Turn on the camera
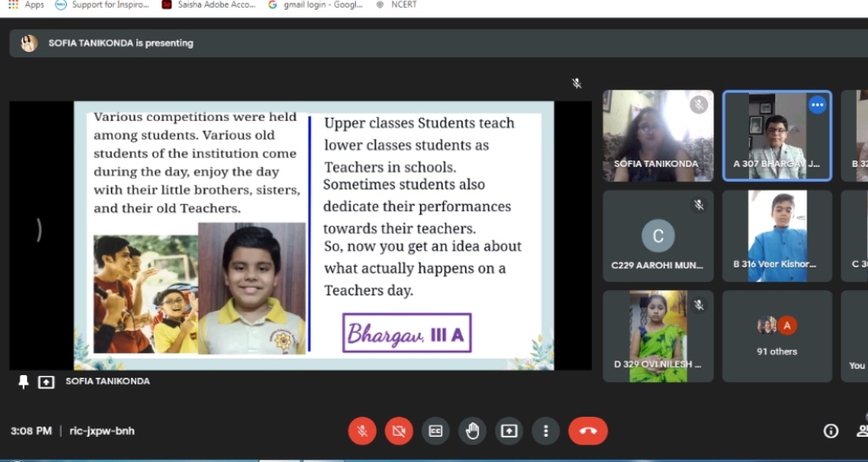868x462 pixels. pyautogui.click(x=398, y=431)
